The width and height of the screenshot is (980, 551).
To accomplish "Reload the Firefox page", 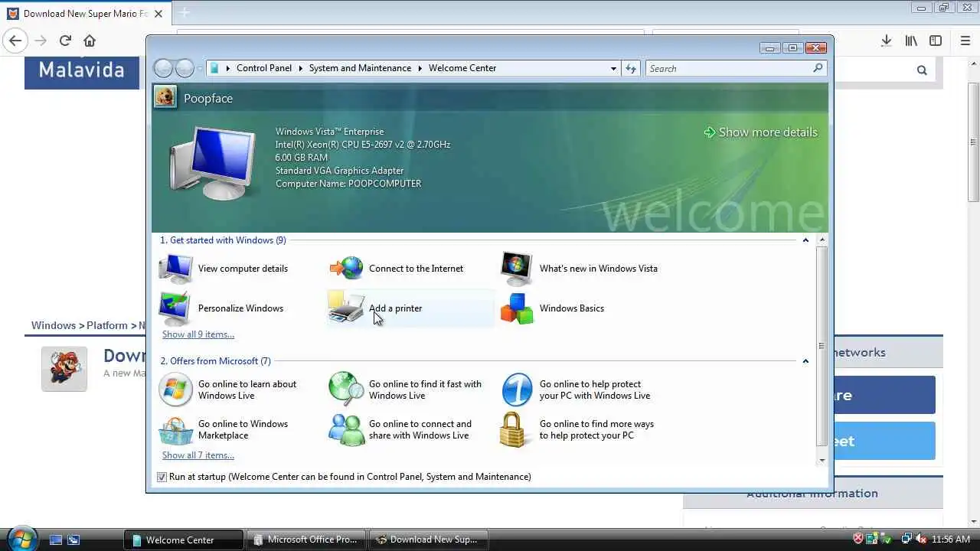I will (65, 41).
